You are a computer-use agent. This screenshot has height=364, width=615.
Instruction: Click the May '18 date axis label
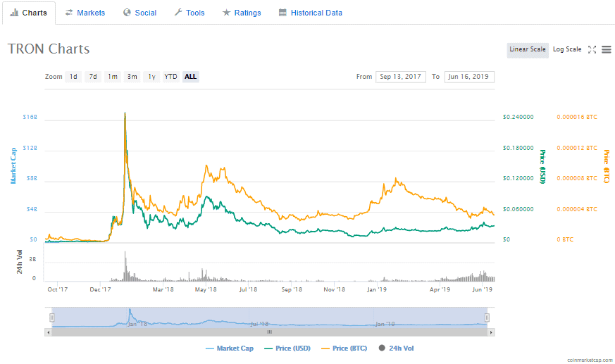(206, 289)
